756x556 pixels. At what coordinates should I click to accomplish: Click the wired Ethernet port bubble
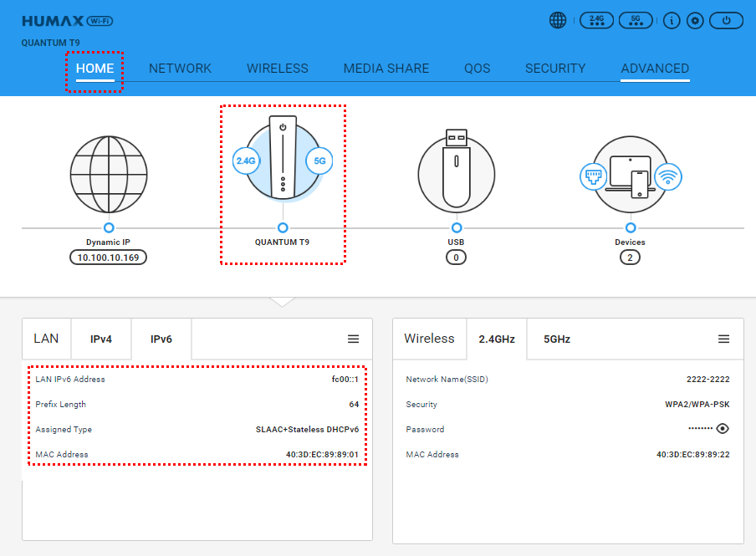pyautogui.click(x=593, y=176)
